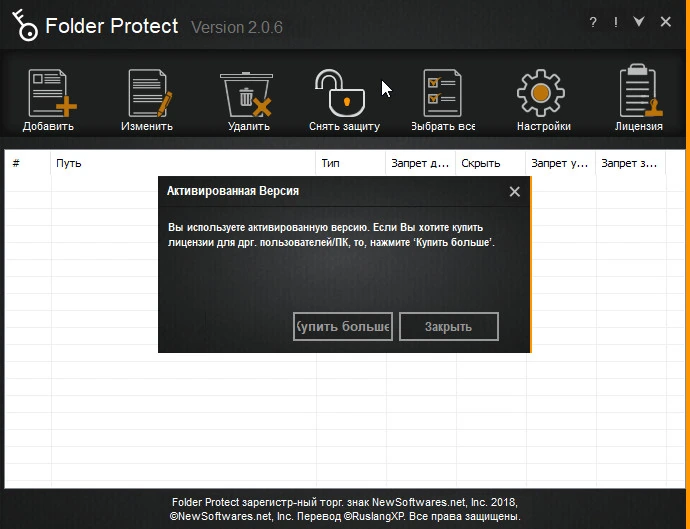Click the Путь column header
The width and height of the screenshot is (690, 529).
click(x=183, y=163)
